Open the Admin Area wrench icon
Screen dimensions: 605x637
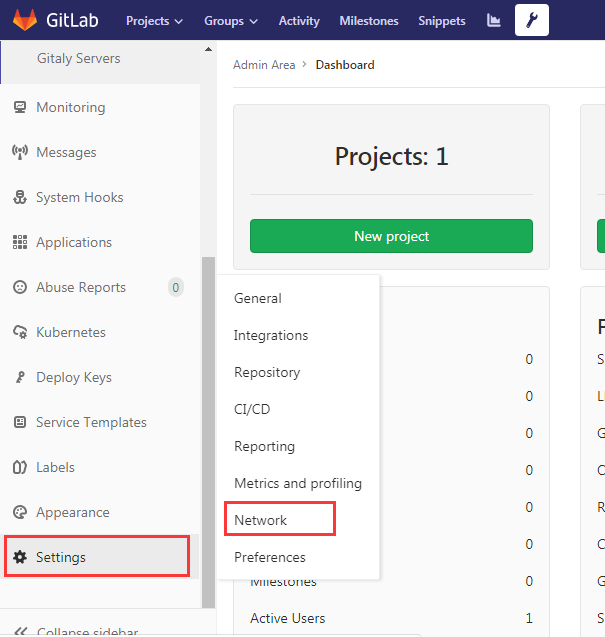point(531,20)
